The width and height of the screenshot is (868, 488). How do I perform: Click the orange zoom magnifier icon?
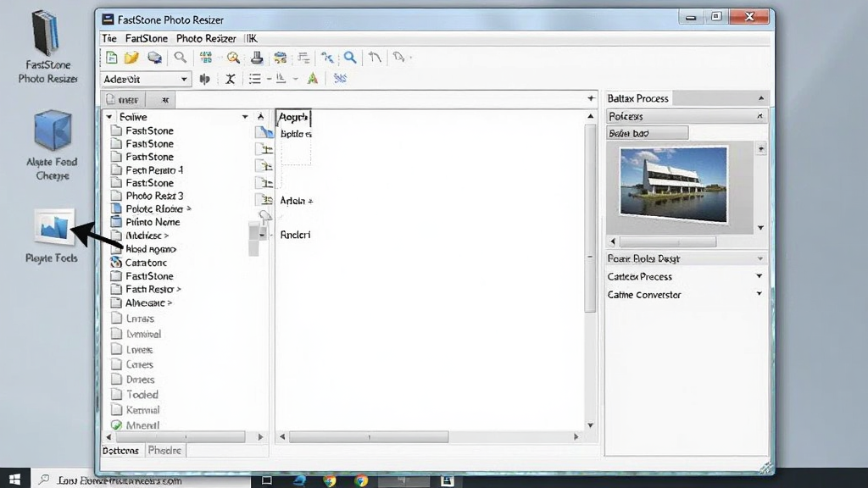coord(233,58)
